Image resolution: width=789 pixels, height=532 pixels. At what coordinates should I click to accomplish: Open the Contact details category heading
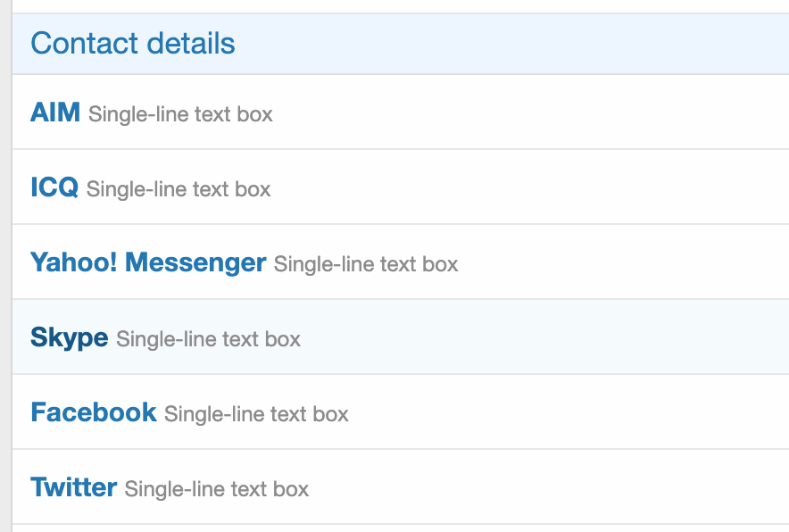coord(132,44)
